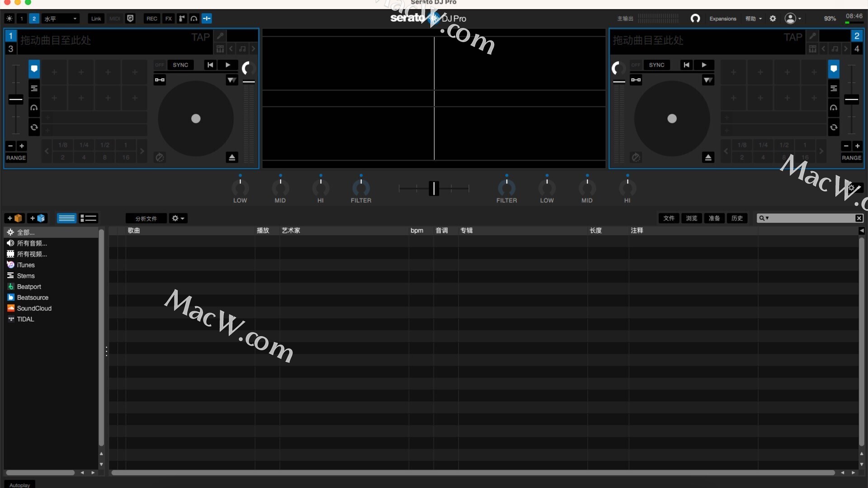Select left deck loop roll icon
The image size is (868, 488).
[x=34, y=127]
